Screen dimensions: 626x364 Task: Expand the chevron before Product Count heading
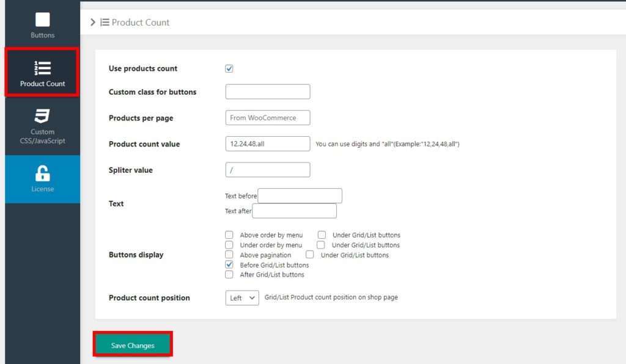click(x=93, y=23)
